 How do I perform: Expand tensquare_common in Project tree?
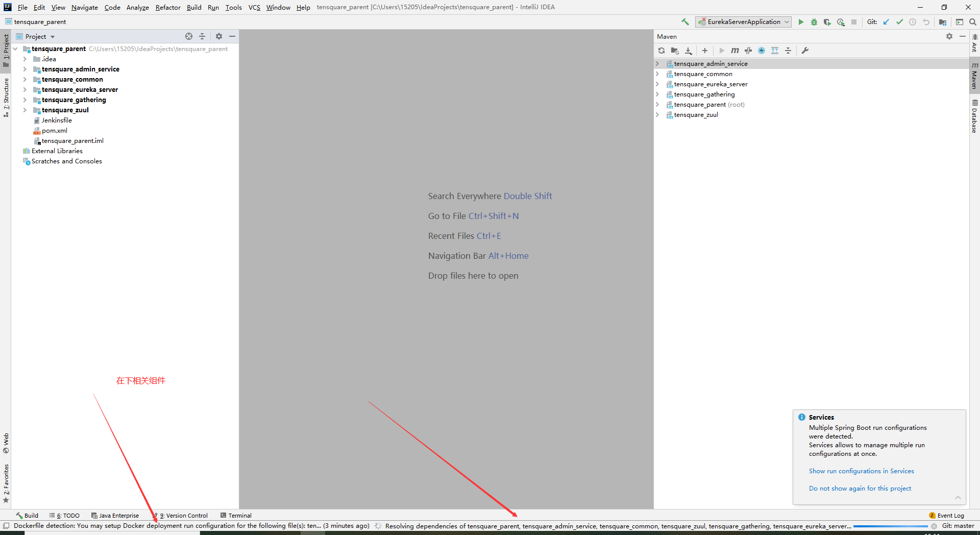pos(24,80)
